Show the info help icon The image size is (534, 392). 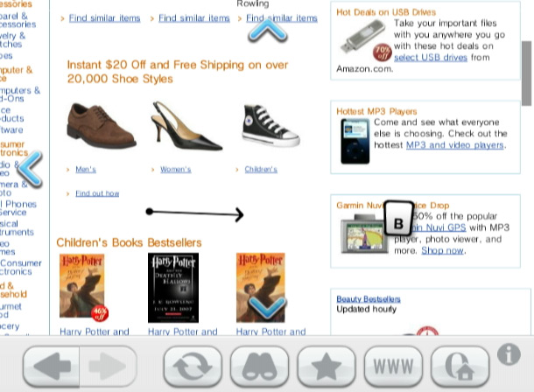(x=509, y=354)
